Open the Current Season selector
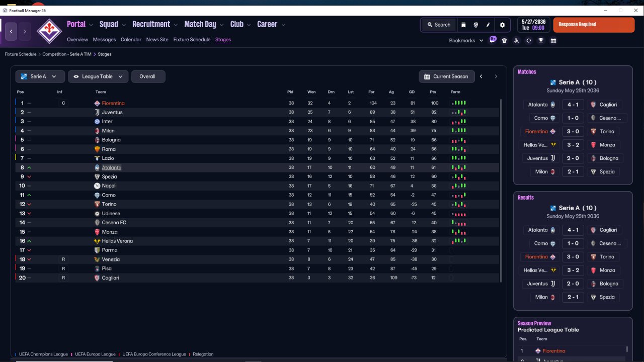 tap(447, 76)
